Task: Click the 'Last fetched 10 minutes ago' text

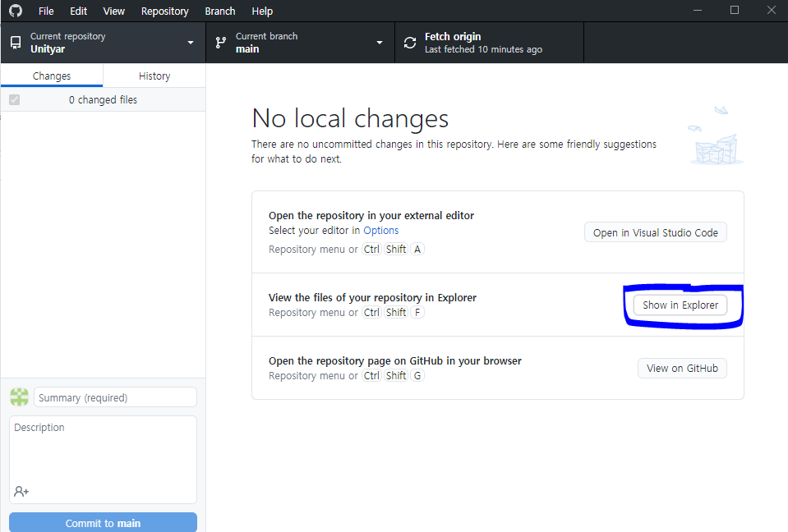Action: pyautogui.click(x=483, y=49)
